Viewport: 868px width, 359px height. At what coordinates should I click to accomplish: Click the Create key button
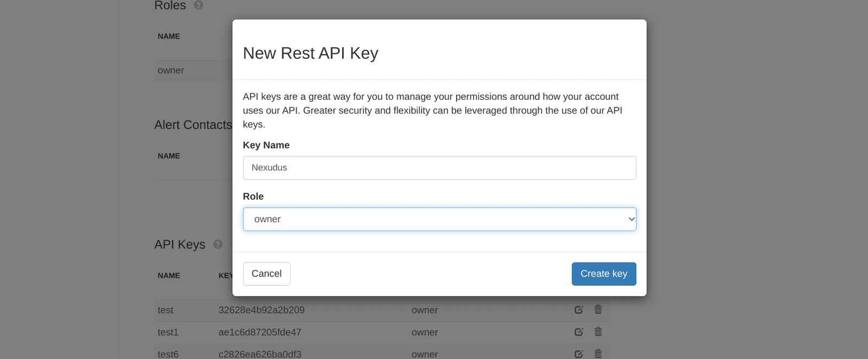604,274
